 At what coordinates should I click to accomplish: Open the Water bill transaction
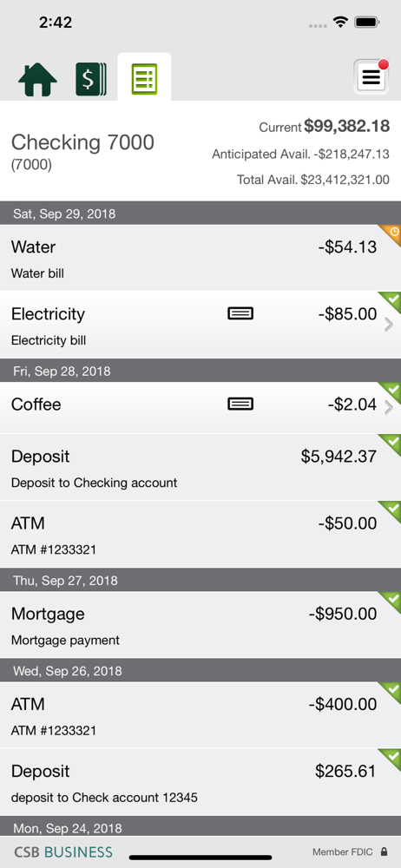[x=200, y=258]
